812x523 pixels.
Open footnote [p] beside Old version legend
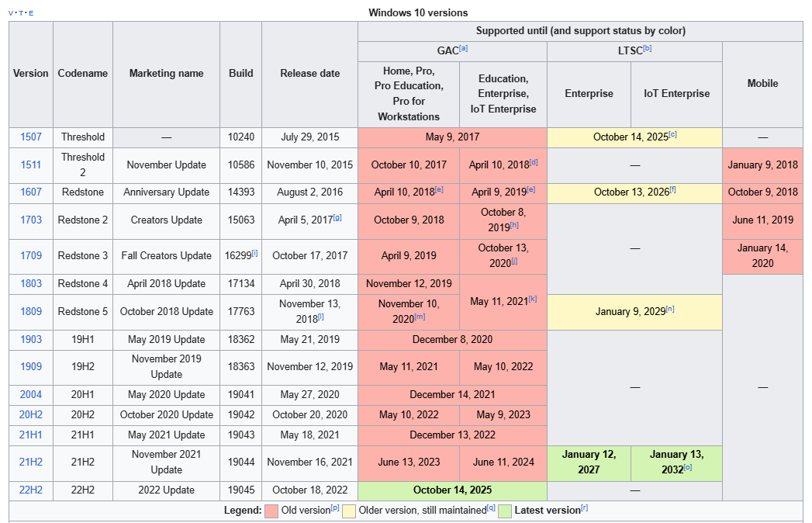pyautogui.click(x=335, y=508)
